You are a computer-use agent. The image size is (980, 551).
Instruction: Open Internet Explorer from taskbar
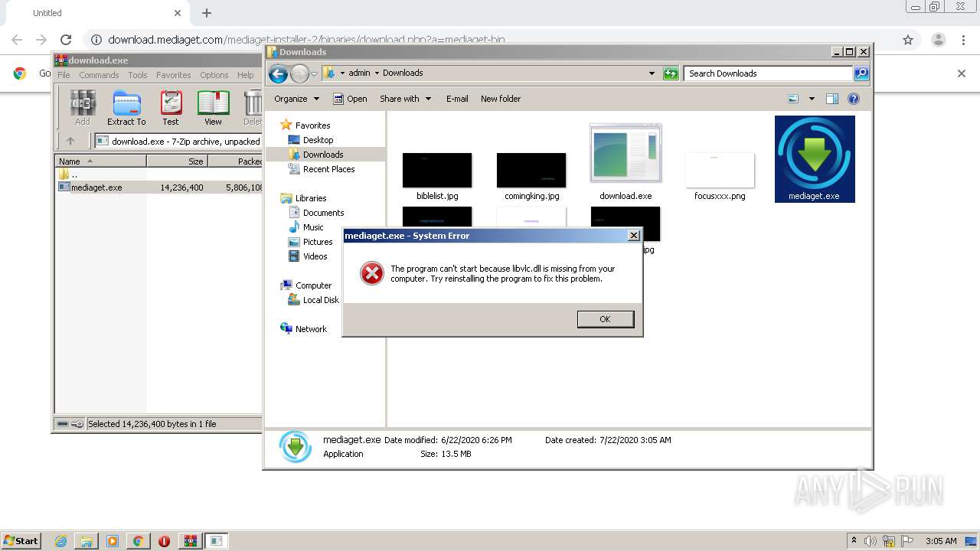pos(60,541)
